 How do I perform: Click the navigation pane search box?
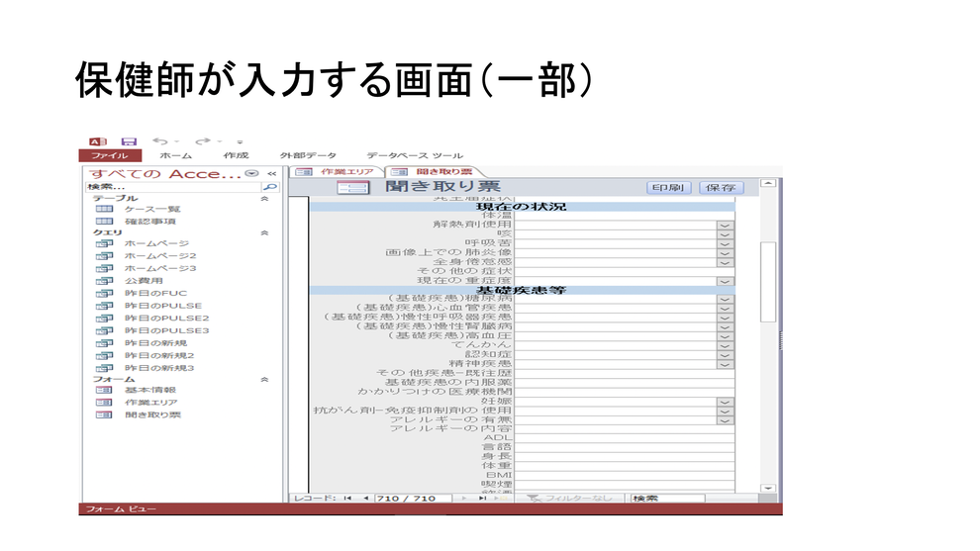click(x=172, y=187)
